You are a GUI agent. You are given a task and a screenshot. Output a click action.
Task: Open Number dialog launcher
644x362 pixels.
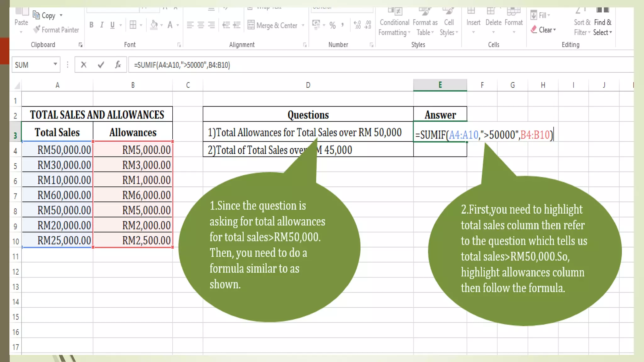point(371,45)
